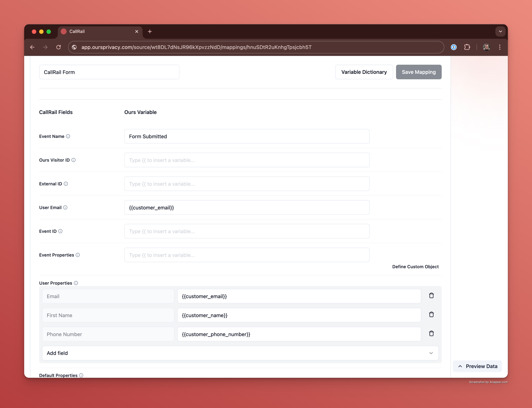Image resolution: width=532 pixels, height=408 pixels.
Task: Click the Define Custom Object link
Action: [415, 267]
